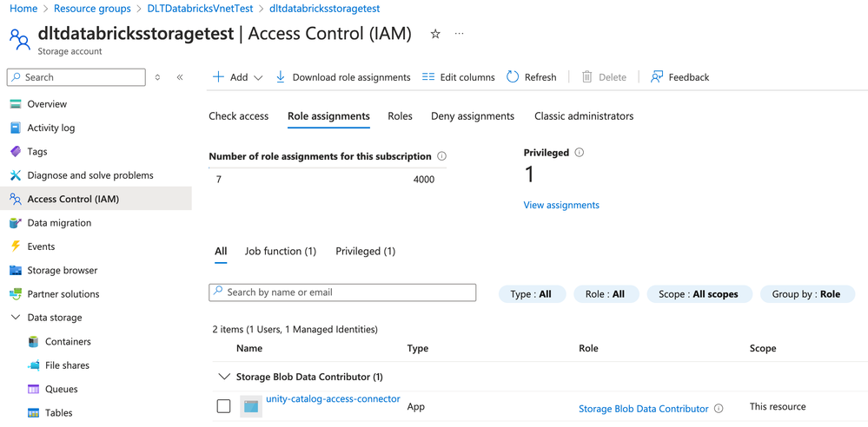
Task: Open the more options ellipsis in title
Action: [x=459, y=34]
